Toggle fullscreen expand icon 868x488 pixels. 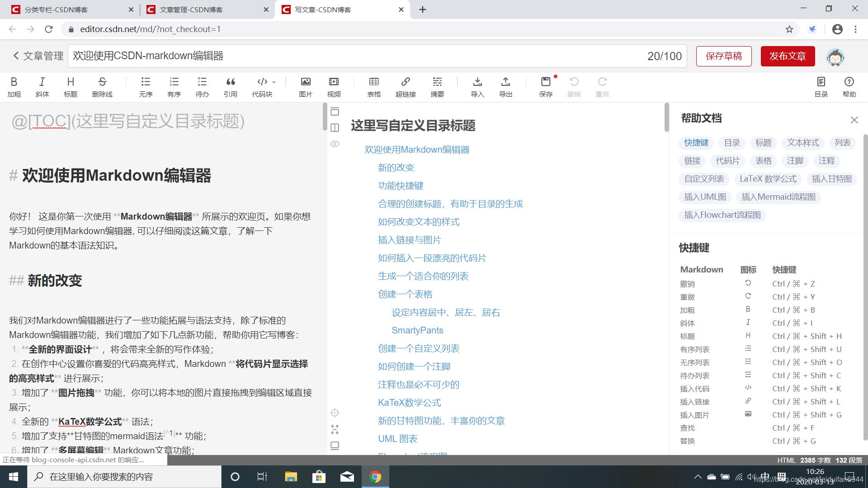pyautogui.click(x=335, y=429)
